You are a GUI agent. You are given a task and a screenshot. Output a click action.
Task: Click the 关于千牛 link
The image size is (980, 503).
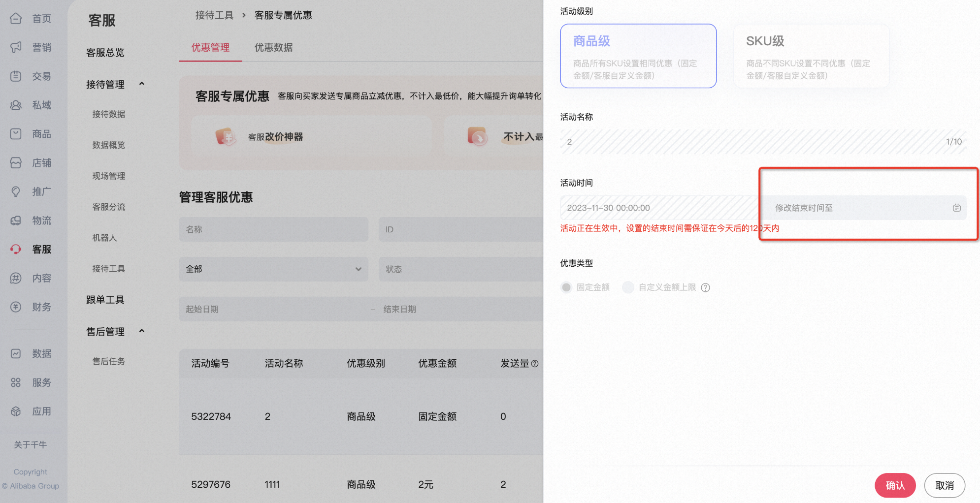click(31, 445)
